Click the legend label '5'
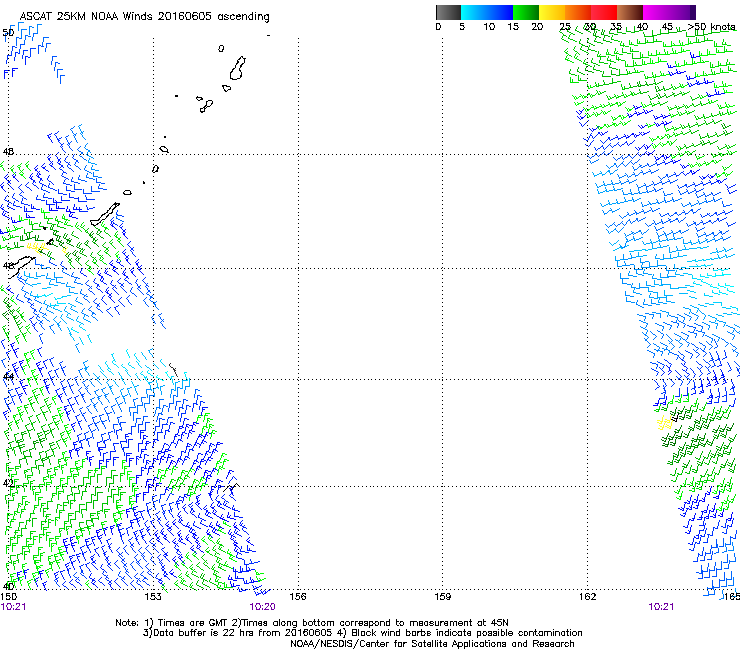 coord(462,27)
